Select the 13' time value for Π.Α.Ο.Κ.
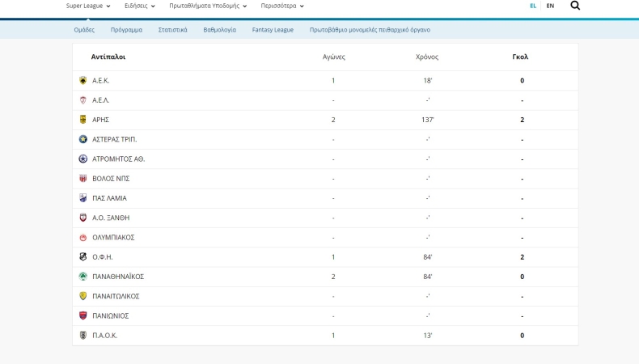This screenshot has height=364, width=639. 428,336
